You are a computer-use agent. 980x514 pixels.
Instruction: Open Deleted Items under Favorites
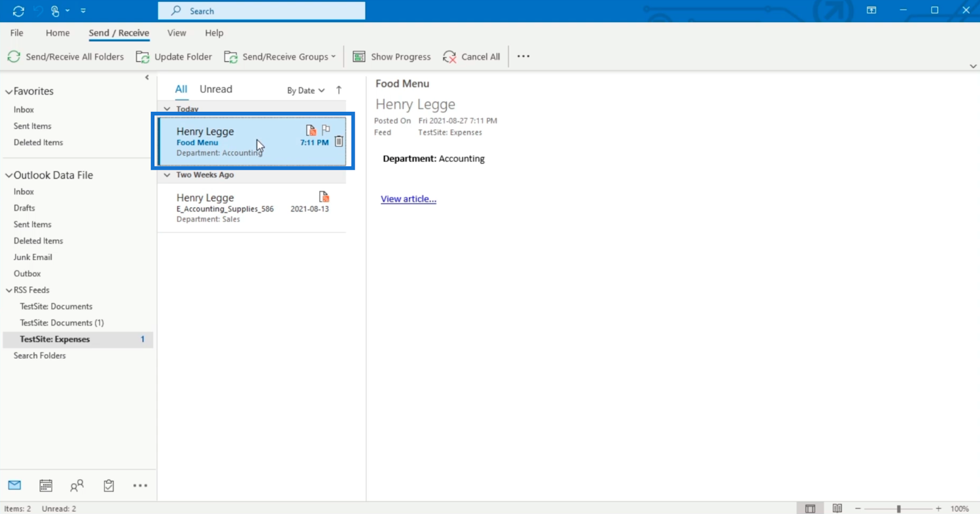[x=38, y=143]
